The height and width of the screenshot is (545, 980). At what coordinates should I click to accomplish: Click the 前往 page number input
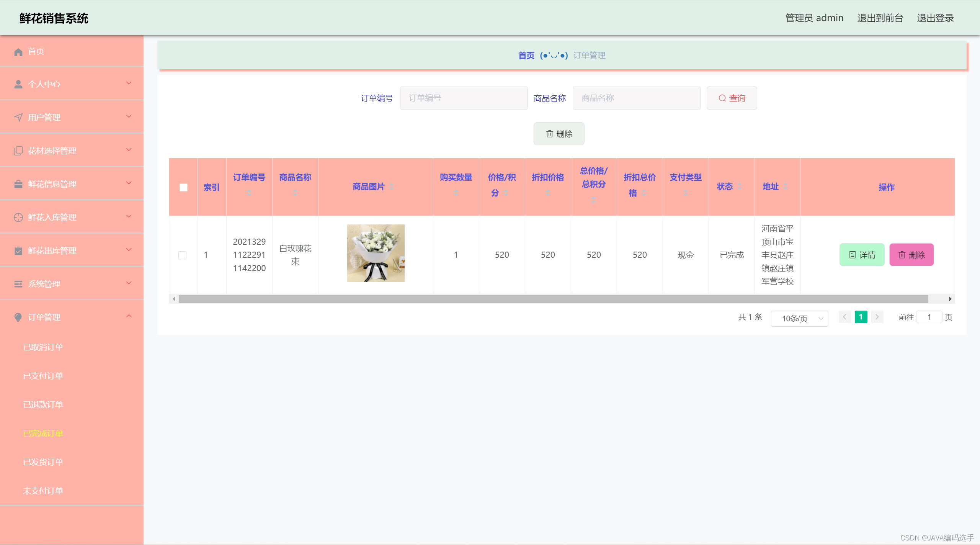coord(929,317)
